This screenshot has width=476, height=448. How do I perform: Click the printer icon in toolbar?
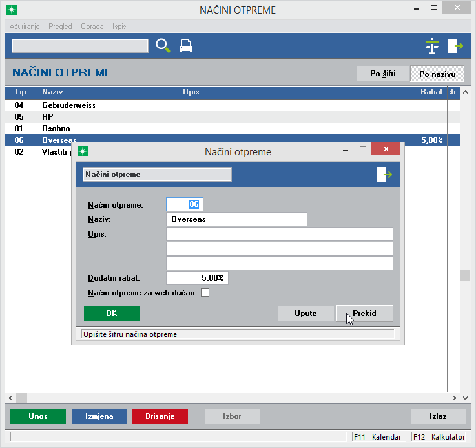click(x=186, y=46)
